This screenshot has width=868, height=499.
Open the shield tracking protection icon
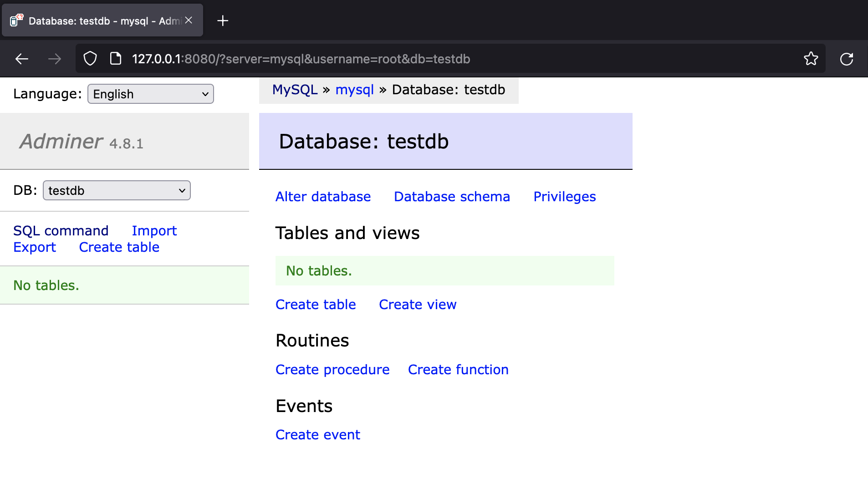[90, 59]
